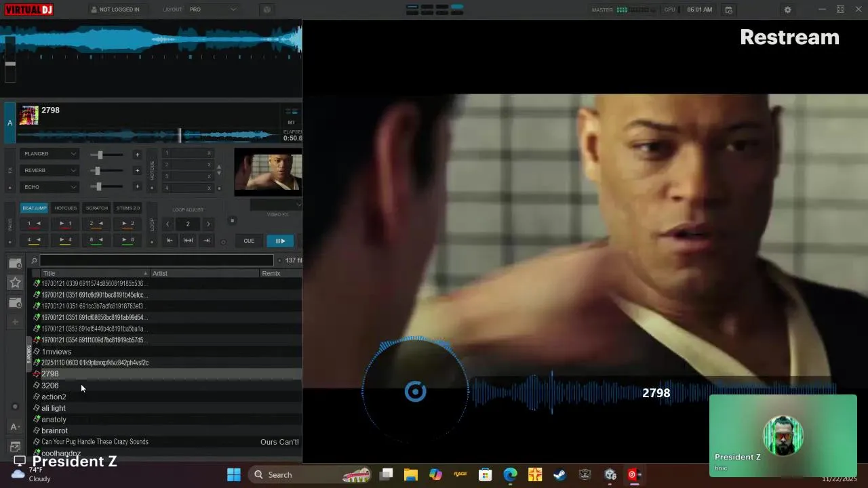
Task: Click the plus button next to Echo
Action: click(137, 187)
